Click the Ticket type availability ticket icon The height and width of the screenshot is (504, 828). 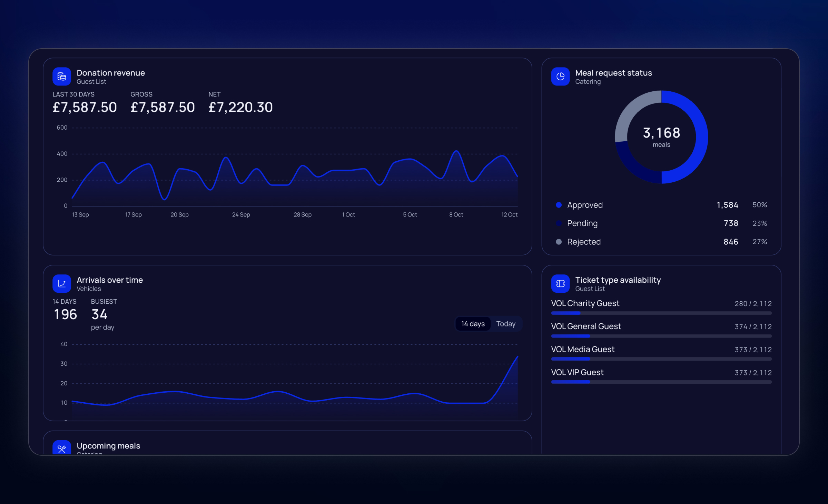coord(560,283)
